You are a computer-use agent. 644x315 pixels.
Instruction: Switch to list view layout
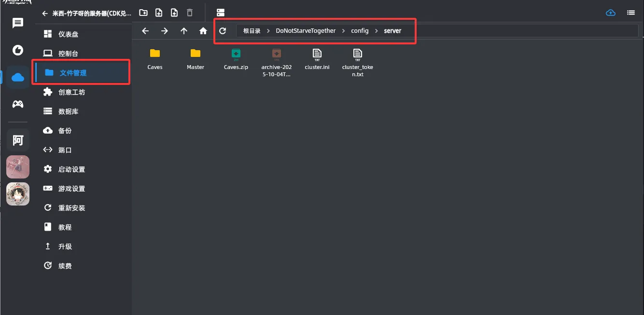[x=630, y=13]
